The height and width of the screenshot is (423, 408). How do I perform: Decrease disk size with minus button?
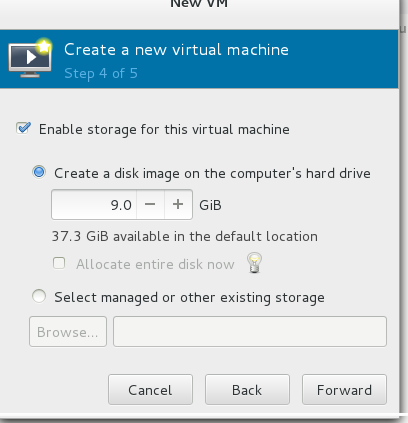coord(150,204)
